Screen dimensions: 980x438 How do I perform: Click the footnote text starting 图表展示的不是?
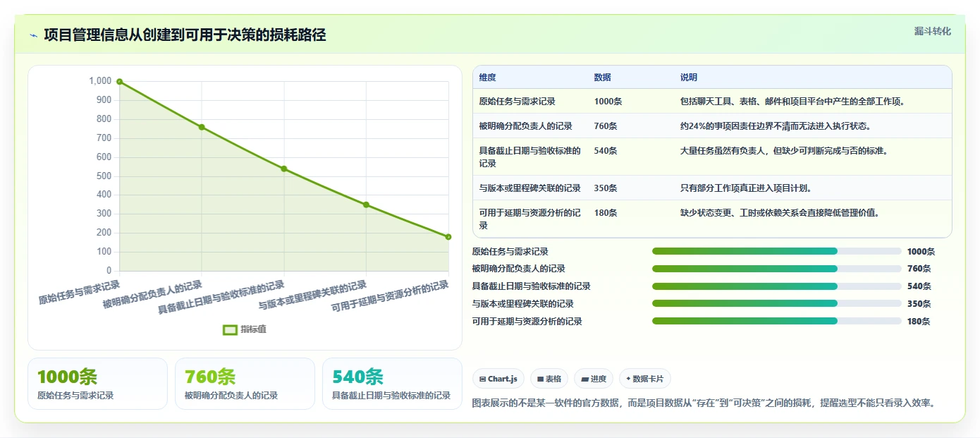pos(703,403)
